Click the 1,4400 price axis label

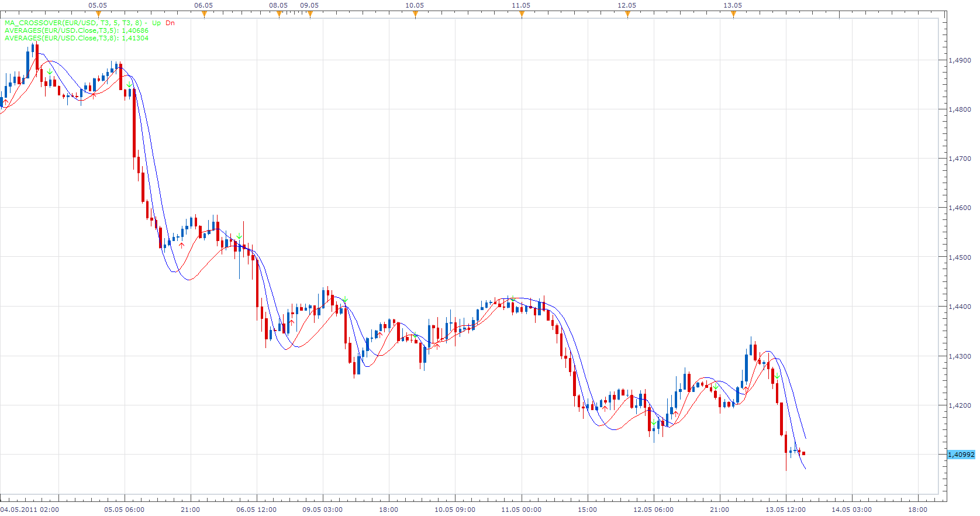(960, 307)
